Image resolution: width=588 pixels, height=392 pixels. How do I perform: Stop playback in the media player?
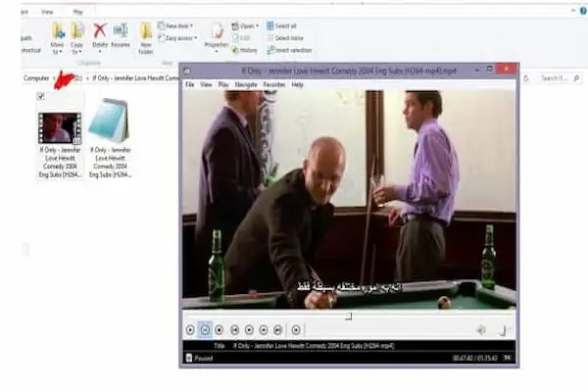[x=219, y=329]
